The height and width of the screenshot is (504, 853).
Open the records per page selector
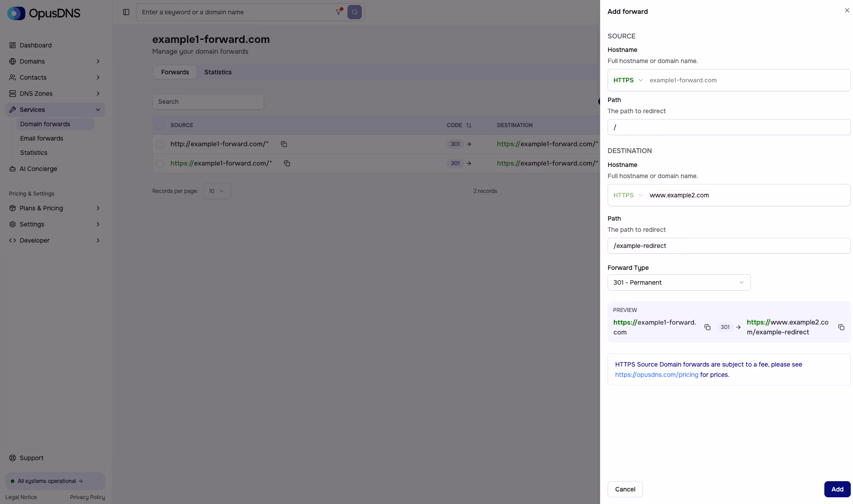coord(217,191)
